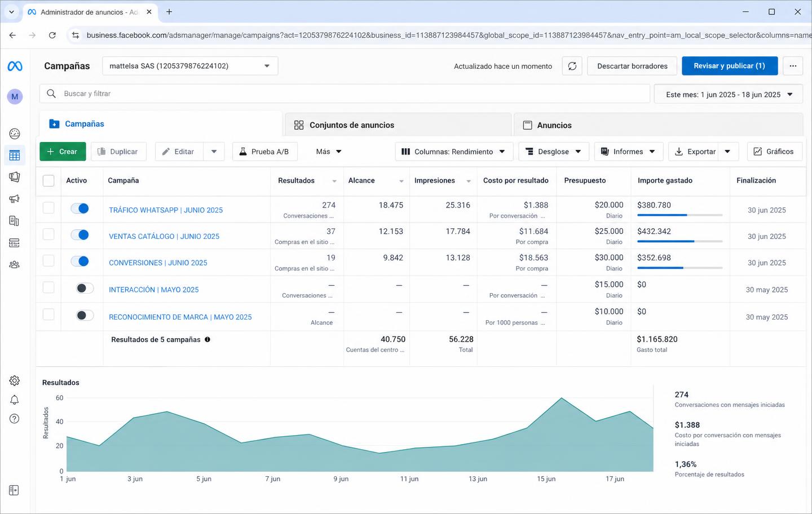
Task: Open the megaphone icon in the sidebar
Action: [x=15, y=198]
